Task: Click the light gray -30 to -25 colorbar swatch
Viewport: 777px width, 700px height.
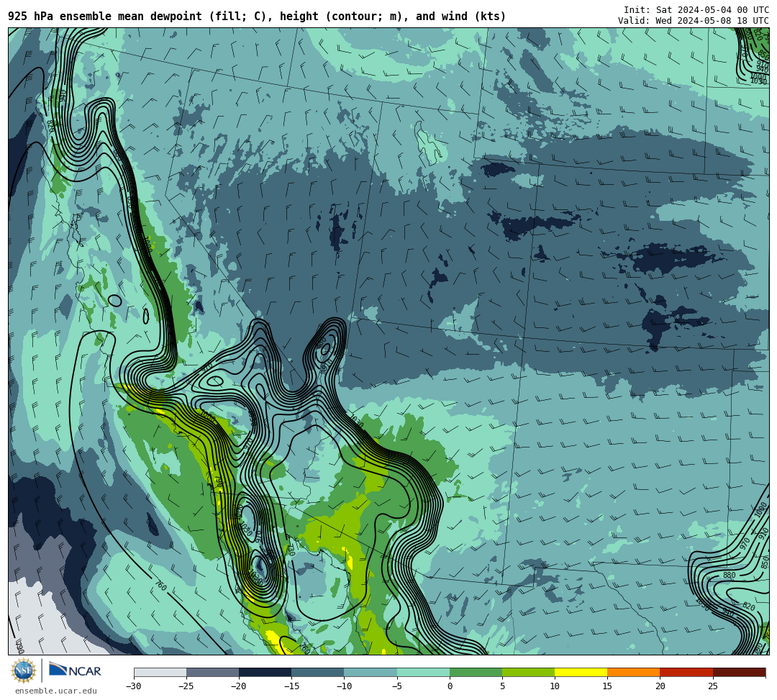Action: tap(160, 672)
